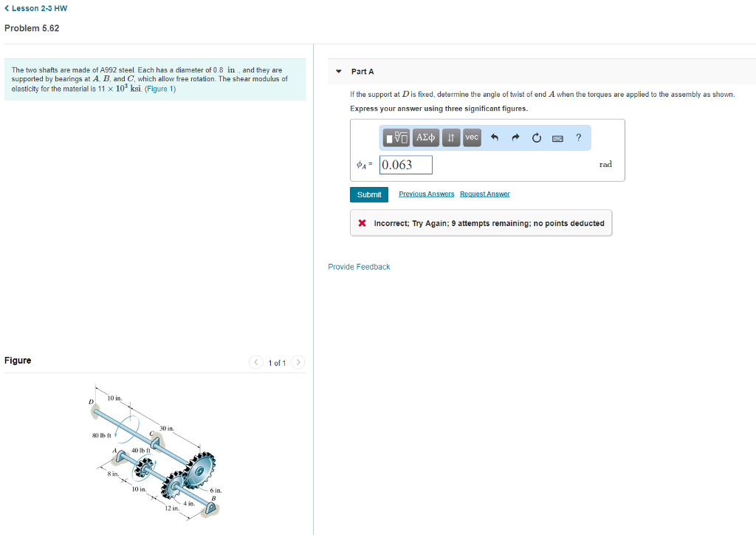Click inside the phi A answer field
The height and width of the screenshot is (535, 756).
(x=405, y=164)
